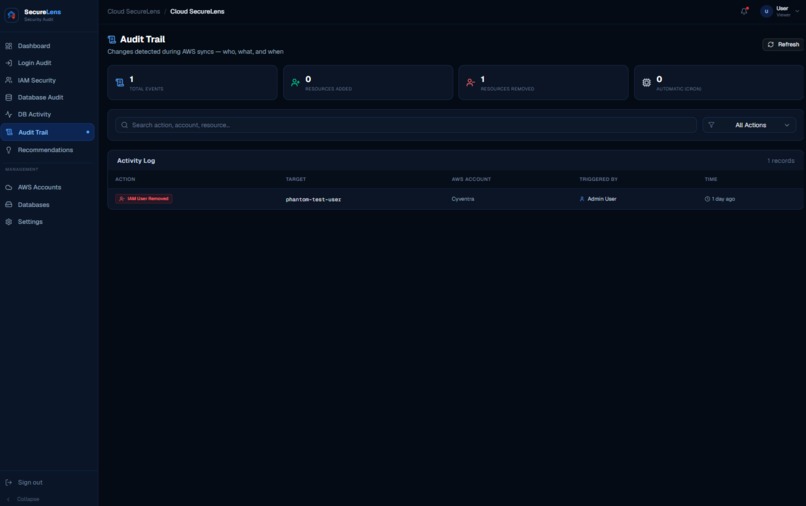Click the clock icon beside 1 day ago
Viewport: 806px width, 506px height.
tap(707, 199)
